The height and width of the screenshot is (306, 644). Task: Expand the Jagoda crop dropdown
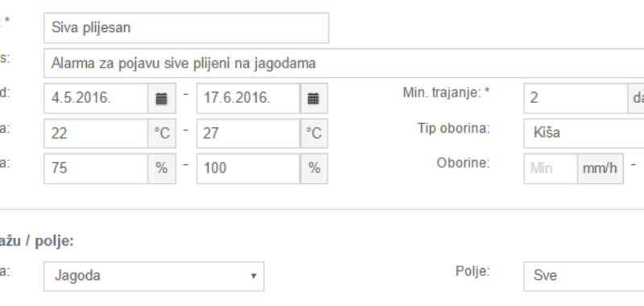154,276
